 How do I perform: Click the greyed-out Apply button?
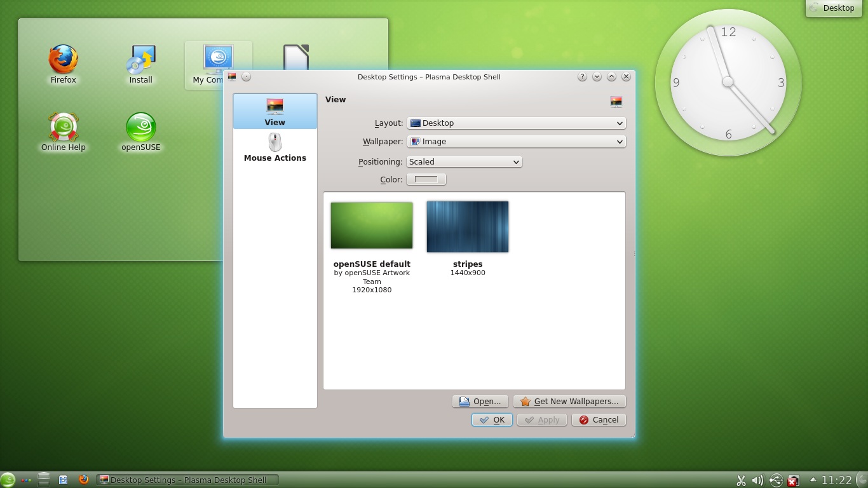[542, 420]
